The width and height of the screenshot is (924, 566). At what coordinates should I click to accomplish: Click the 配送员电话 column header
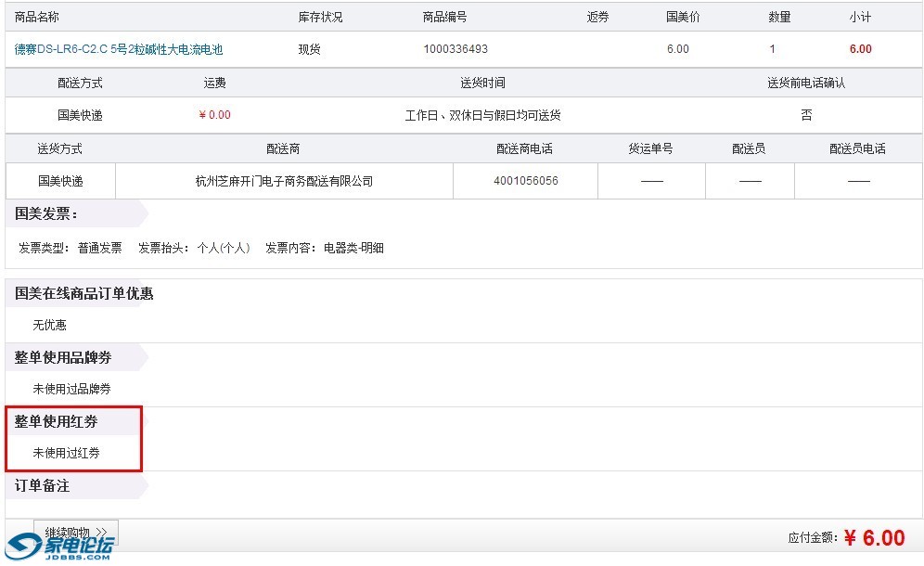click(857, 148)
